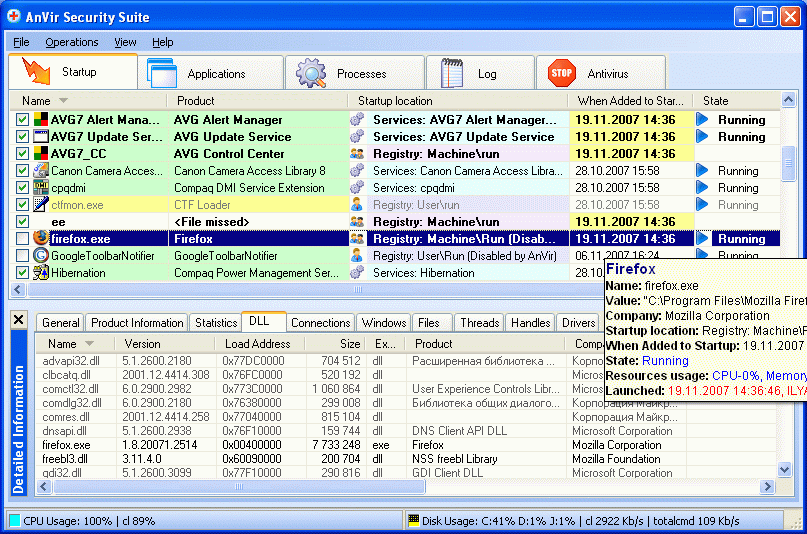This screenshot has height=534, width=807.
Task: Switch to the Processes tab
Action: (x=355, y=73)
